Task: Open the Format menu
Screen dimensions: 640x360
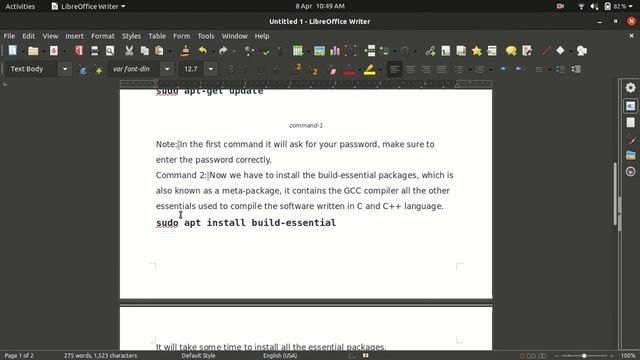Action: (x=103, y=36)
